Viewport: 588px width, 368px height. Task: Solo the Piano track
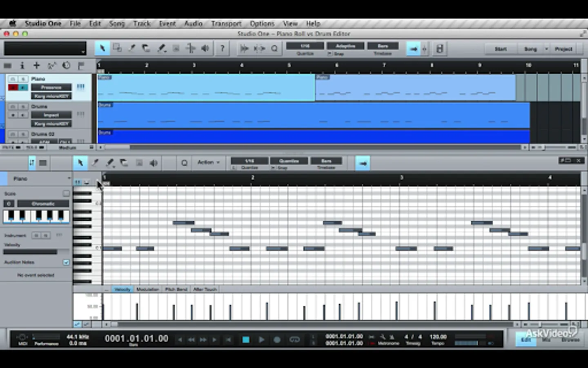pos(23,79)
